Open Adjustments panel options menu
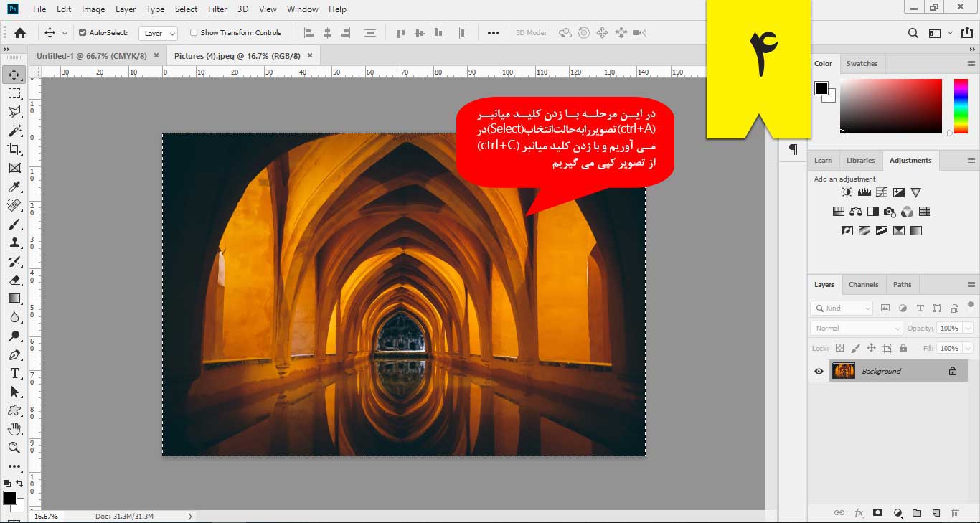 (971, 161)
